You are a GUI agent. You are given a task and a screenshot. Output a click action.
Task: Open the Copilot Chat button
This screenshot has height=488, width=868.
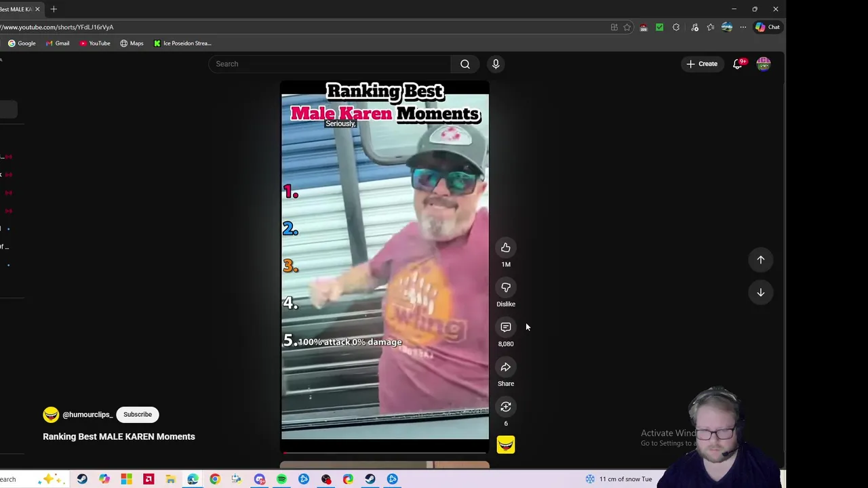point(768,27)
